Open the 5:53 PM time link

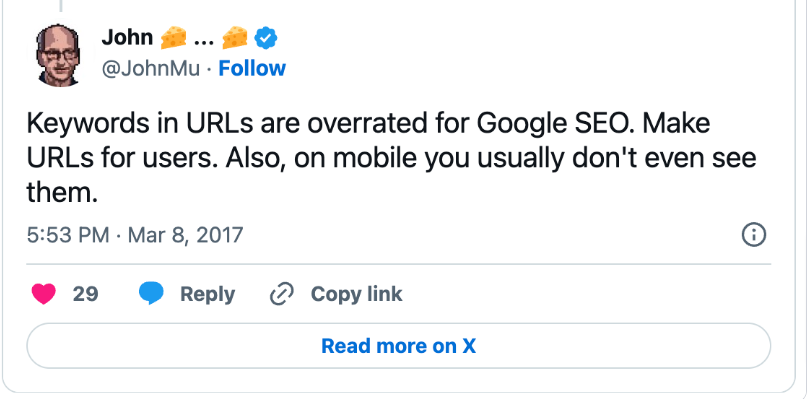pyautogui.click(x=68, y=235)
